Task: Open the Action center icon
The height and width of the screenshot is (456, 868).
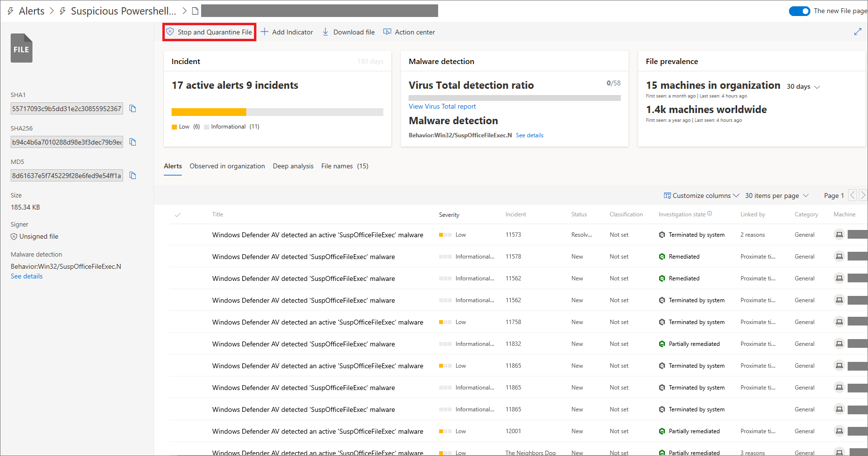Action: point(387,32)
